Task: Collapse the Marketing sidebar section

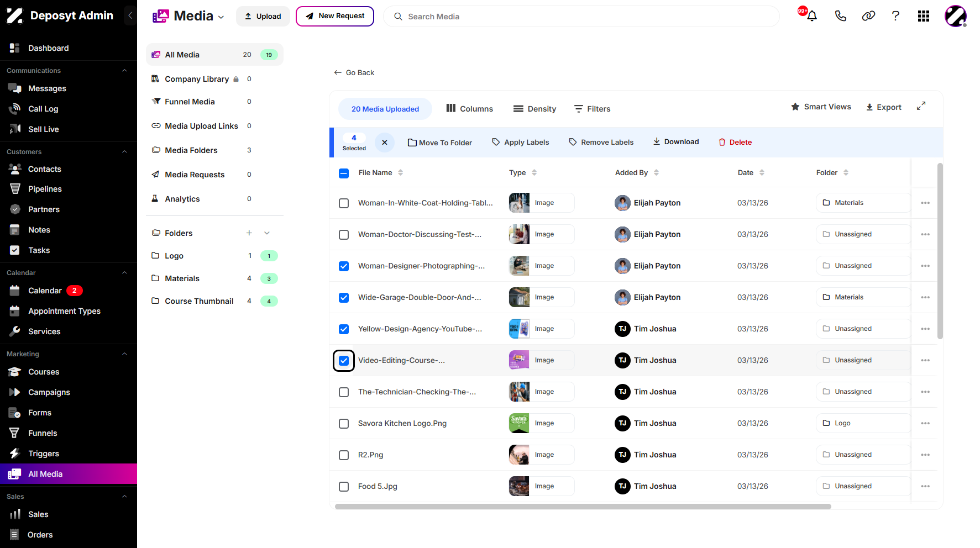Action: click(x=124, y=354)
